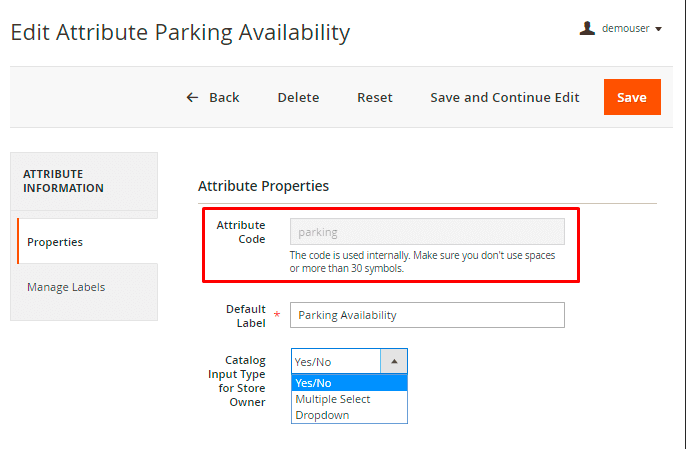The height and width of the screenshot is (449, 686).
Task: Toggle the Catalog Input Type dropdown arrow
Action: tap(394, 361)
